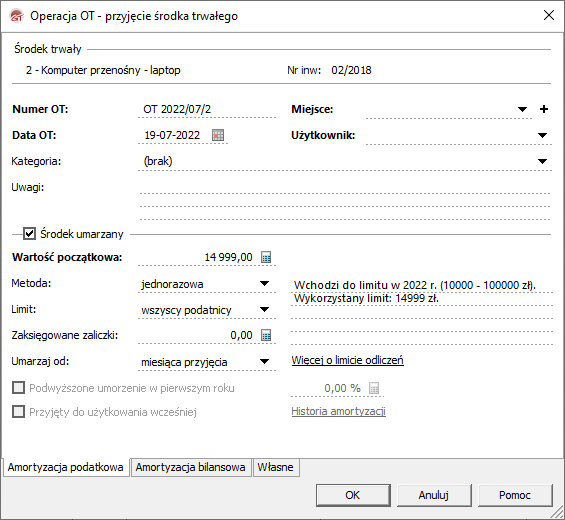The height and width of the screenshot is (520, 565).
Task: Switch to the Własne tab
Action: [x=276, y=467]
